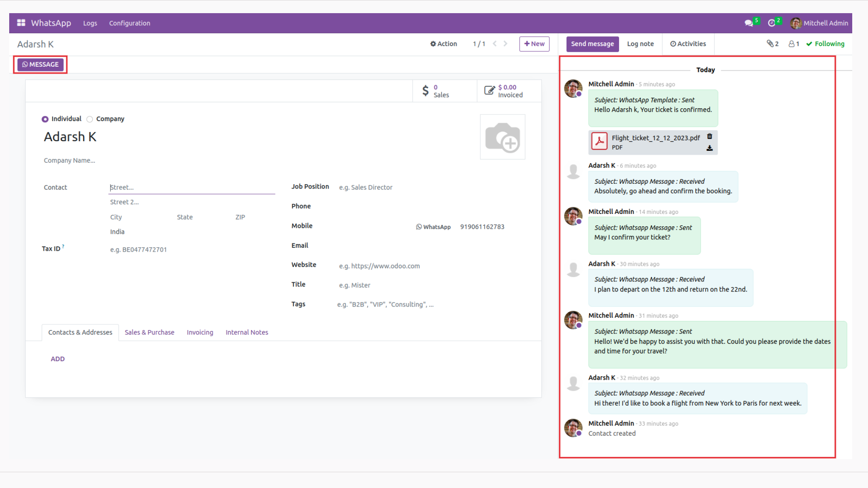
Task: Open the State dropdown field
Action: click(203, 217)
